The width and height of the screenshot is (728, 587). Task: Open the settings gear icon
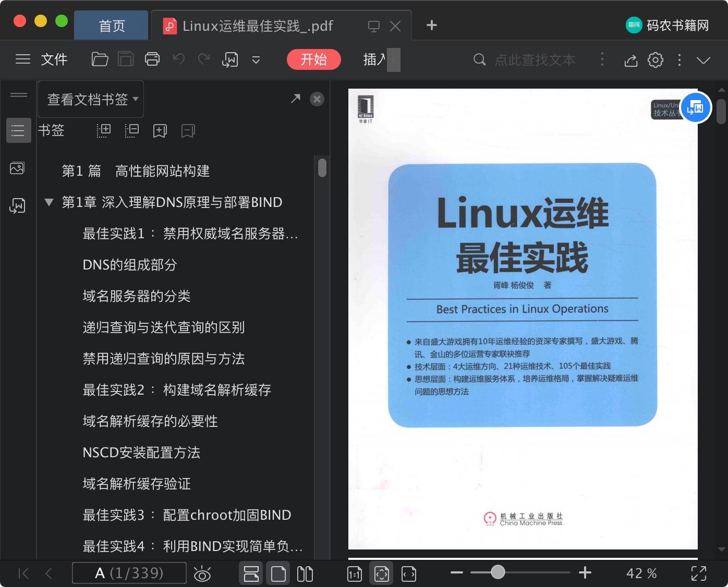tap(656, 59)
